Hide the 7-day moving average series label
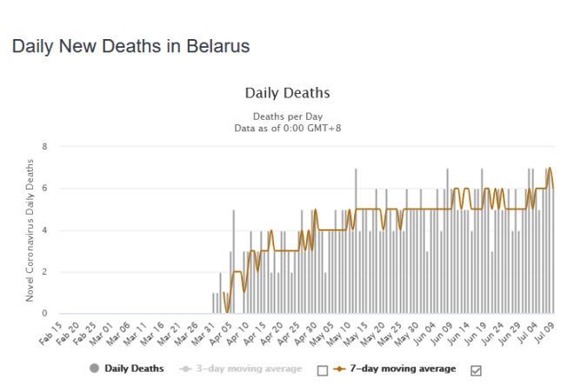 [x=403, y=369]
